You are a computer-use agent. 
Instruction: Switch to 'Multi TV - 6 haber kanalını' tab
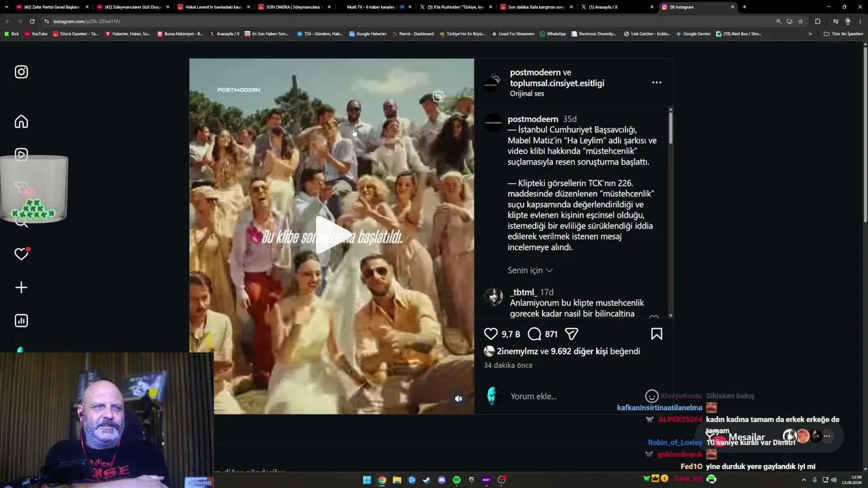374,7
